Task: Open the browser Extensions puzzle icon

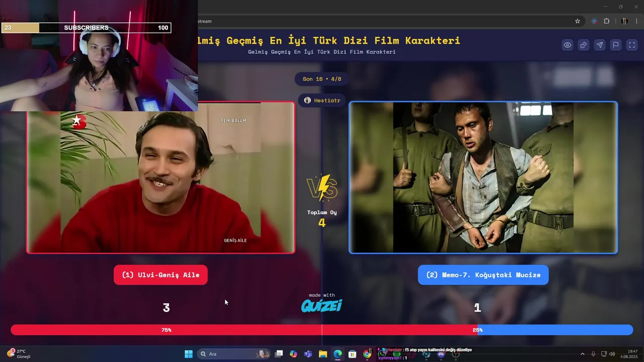Action: pos(606,21)
